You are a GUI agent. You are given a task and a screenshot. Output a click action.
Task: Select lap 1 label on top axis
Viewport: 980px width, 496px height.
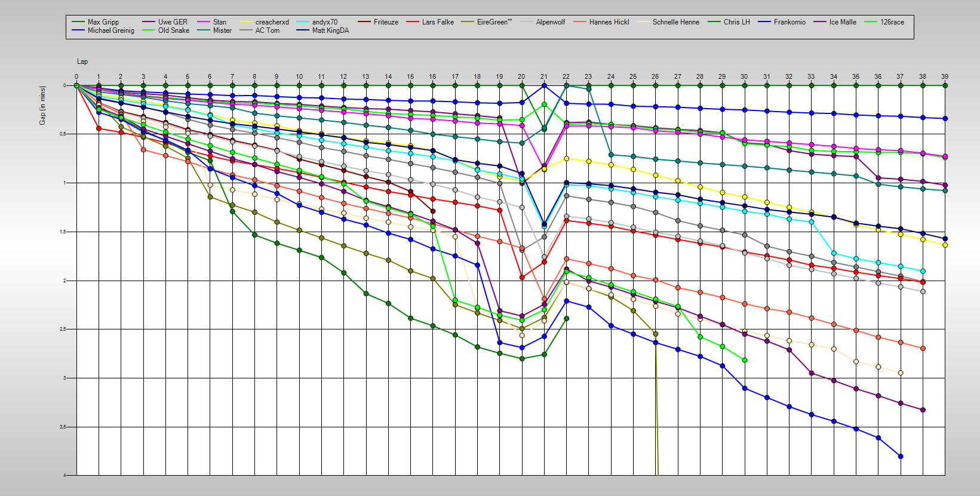point(99,76)
